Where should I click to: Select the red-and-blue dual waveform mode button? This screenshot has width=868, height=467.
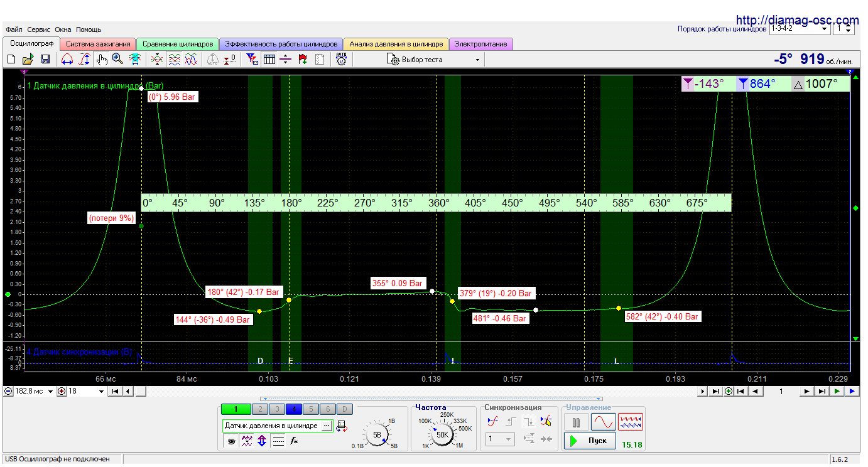[x=631, y=422]
